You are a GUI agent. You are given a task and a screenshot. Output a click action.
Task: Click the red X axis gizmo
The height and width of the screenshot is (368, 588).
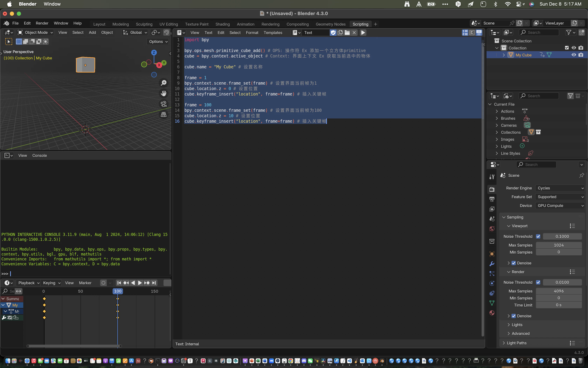pos(159,65)
